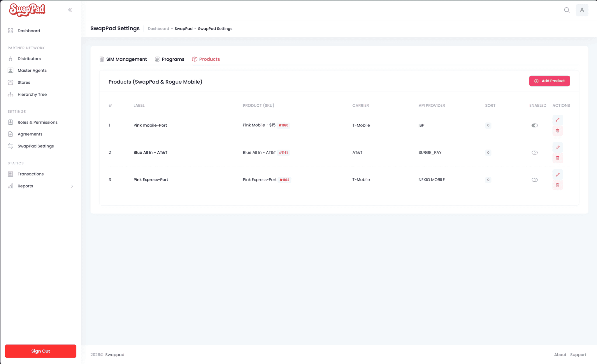Image resolution: width=597 pixels, height=364 pixels.
Task: Click the Agreements document icon
Action: pos(10,134)
